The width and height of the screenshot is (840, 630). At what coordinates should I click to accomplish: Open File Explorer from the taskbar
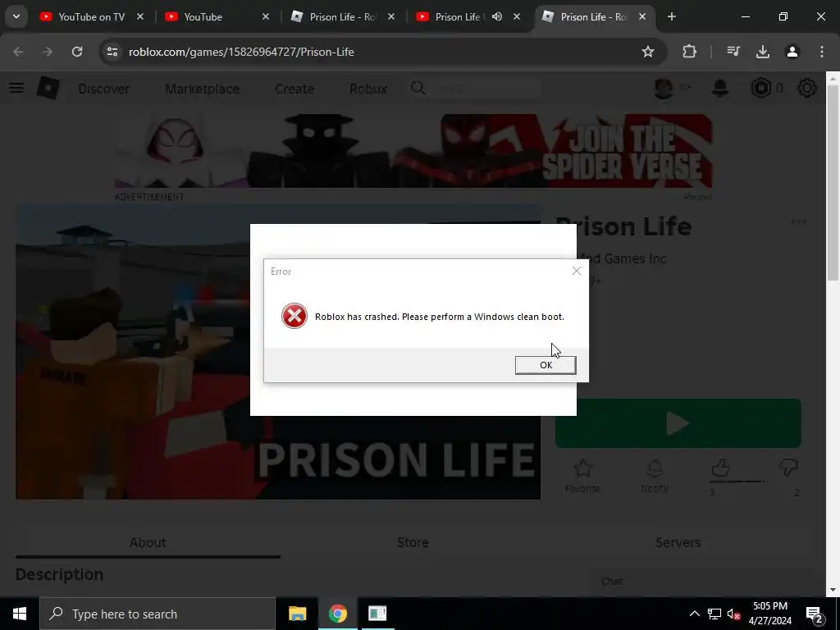(x=297, y=614)
